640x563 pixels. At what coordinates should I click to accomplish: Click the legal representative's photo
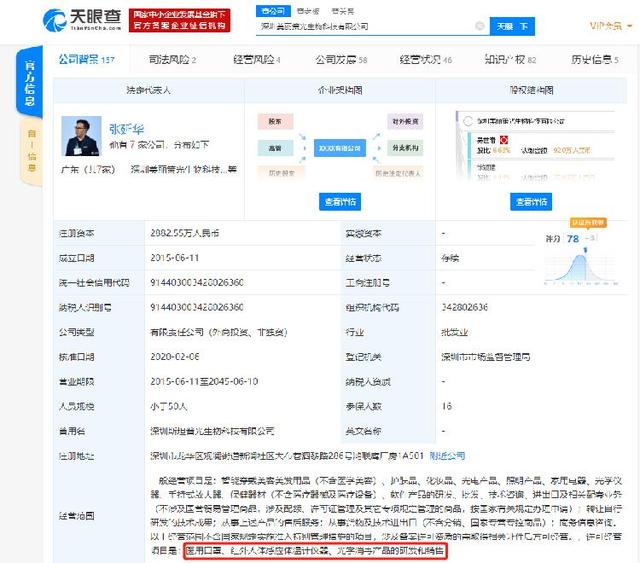click(81, 136)
